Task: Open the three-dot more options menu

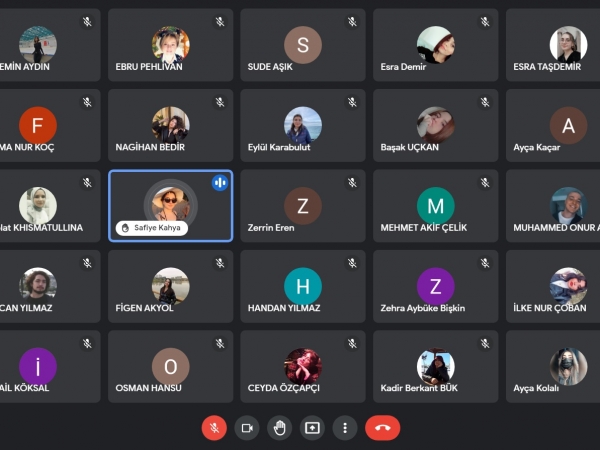Action: 345,428
